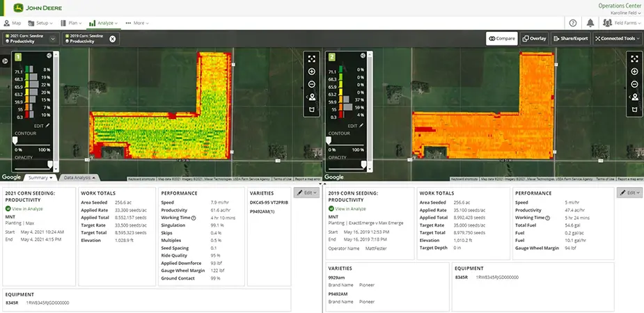
Task: Click the Contour slider in legend 1
Action: coord(15,141)
